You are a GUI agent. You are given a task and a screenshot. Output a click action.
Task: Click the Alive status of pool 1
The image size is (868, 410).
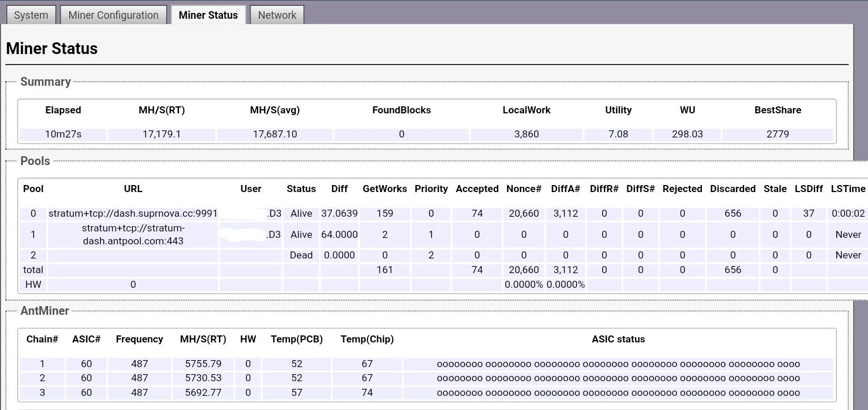(301, 234)
